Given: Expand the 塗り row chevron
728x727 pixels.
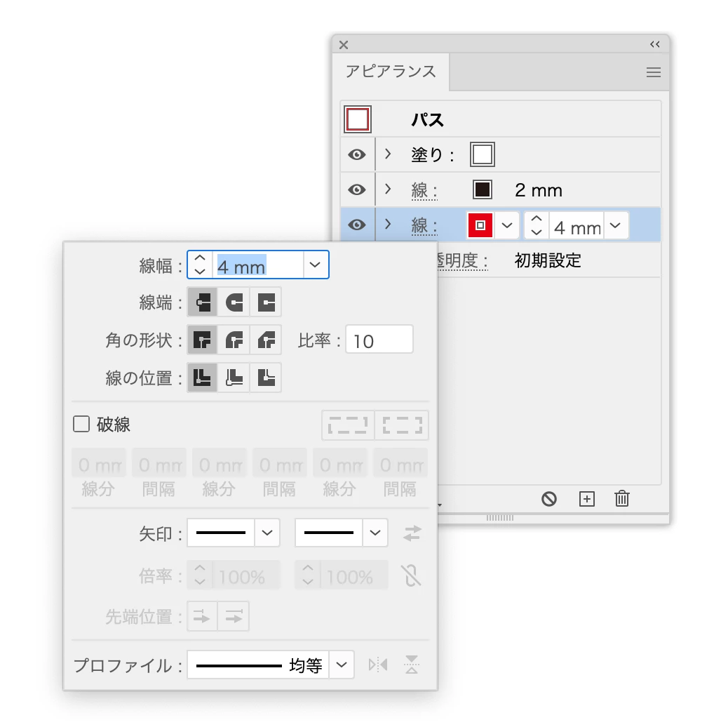Looking at the screenshot, I should tap(388, 154).
